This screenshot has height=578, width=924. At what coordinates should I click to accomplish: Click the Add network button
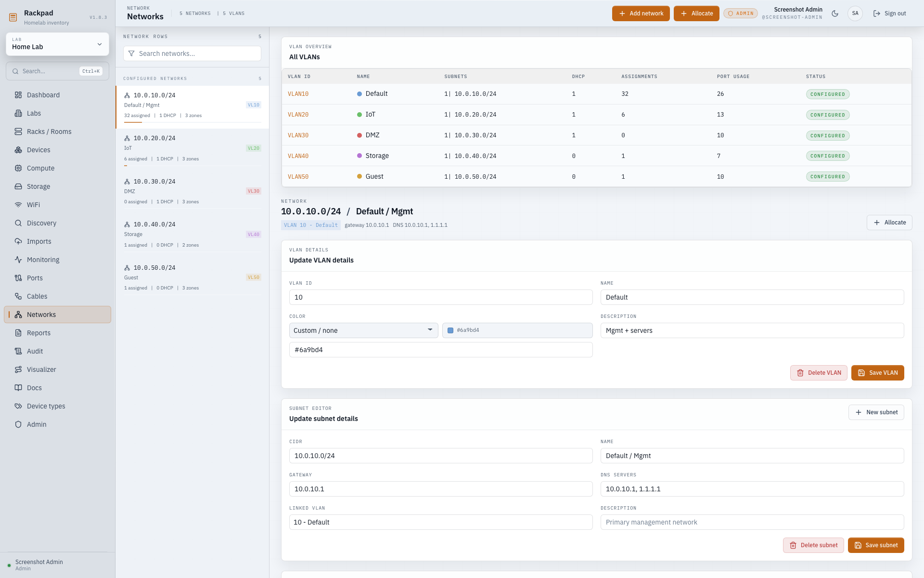[641, 13]
